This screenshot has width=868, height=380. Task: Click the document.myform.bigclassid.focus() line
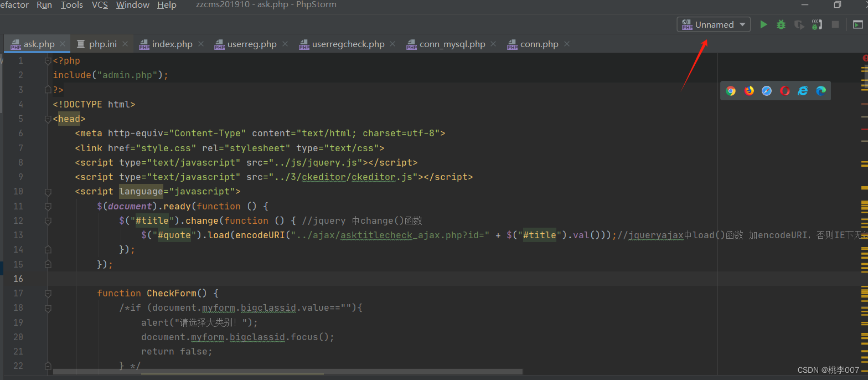[238, 337]
